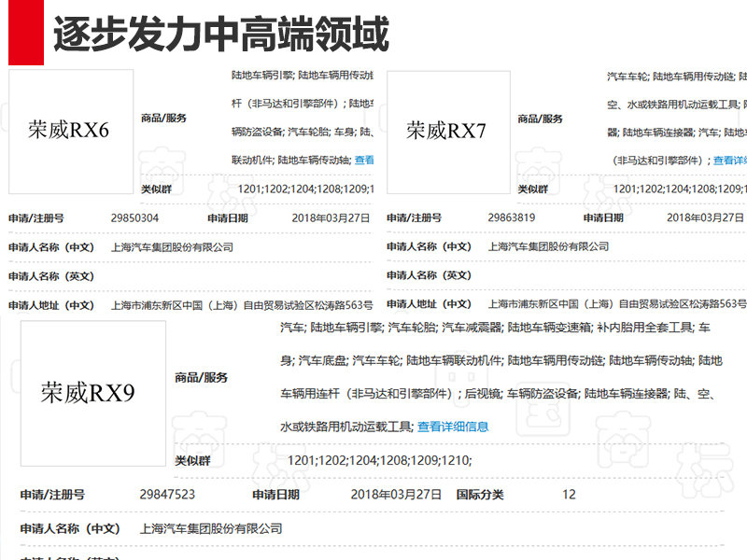Click the 查看 link in RX6 record

[364, 160]
